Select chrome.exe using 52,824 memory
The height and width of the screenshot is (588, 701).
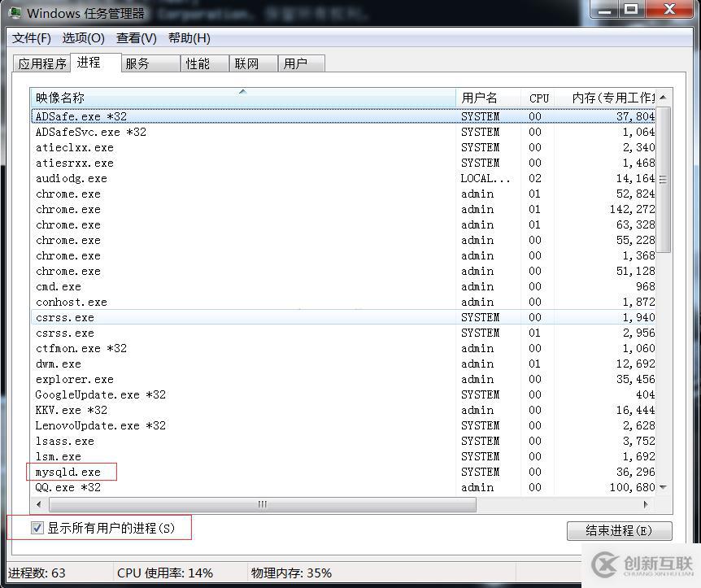(x=343, y=194)
